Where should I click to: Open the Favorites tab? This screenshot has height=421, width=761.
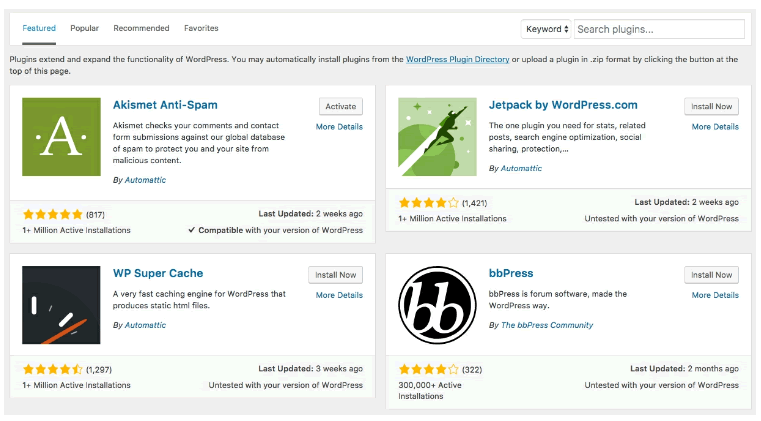click(x=201, y=28)
